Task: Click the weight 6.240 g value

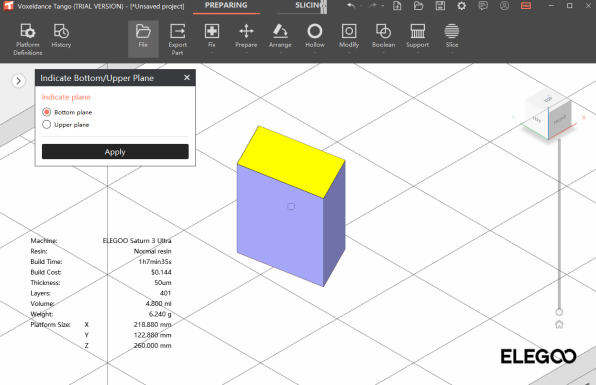Action: (160, 314)
